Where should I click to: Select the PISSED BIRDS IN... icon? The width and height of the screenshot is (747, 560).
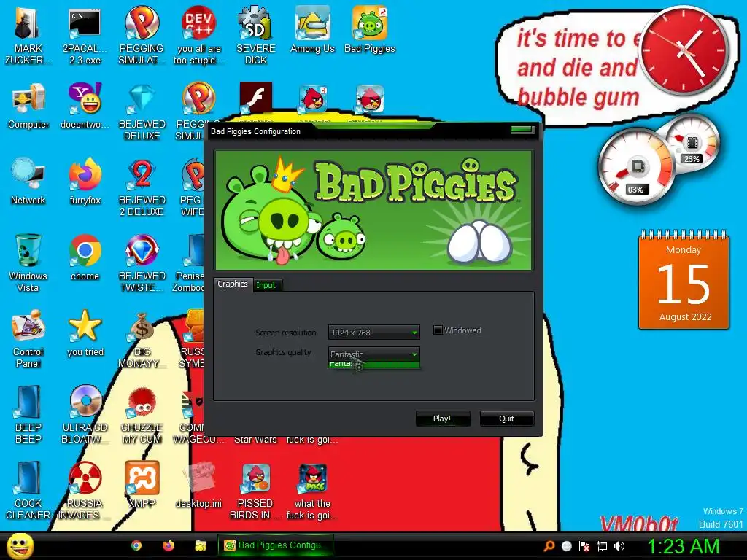point(256,491)
